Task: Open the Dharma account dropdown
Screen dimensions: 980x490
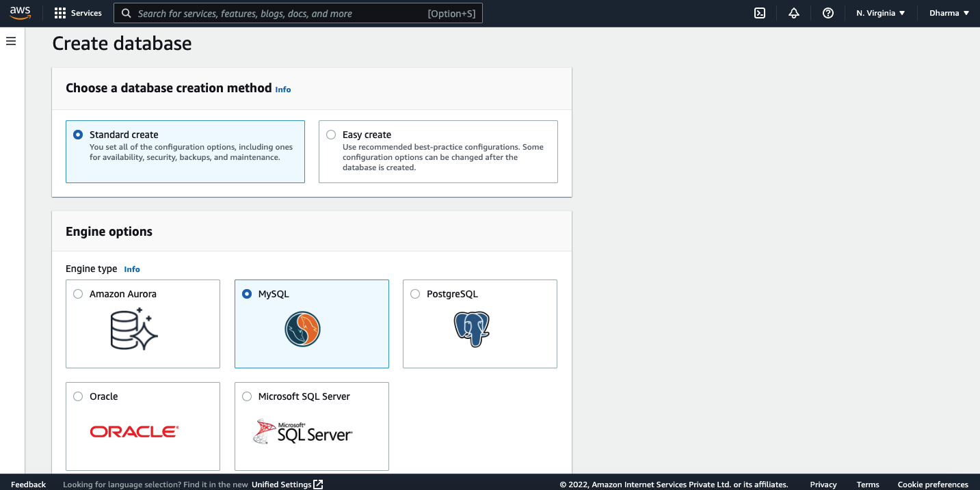Action: pyautogui.click(x=949, y=13)
